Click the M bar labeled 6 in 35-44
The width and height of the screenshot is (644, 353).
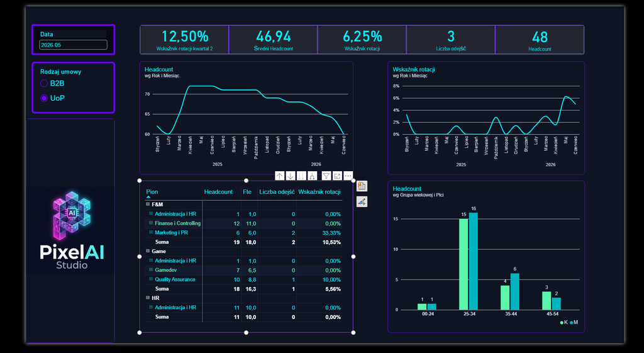coord(515,292)
